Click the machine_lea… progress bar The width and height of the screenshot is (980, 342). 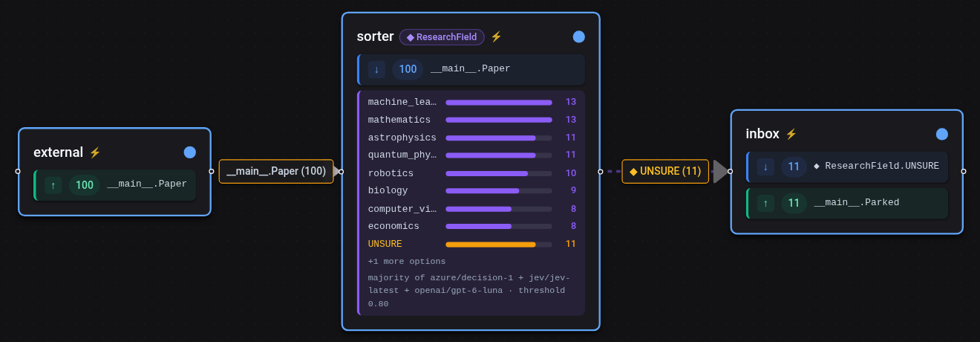[x=499, y=103]
